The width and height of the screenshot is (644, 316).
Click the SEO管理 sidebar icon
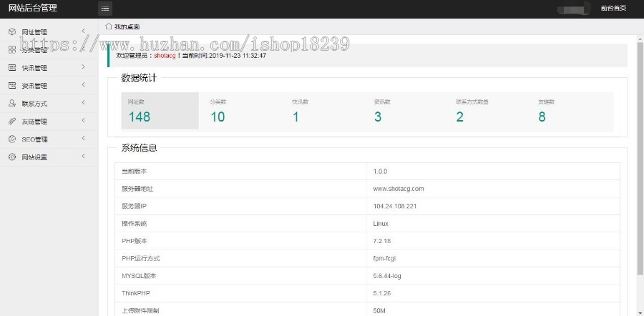(12, 139)
